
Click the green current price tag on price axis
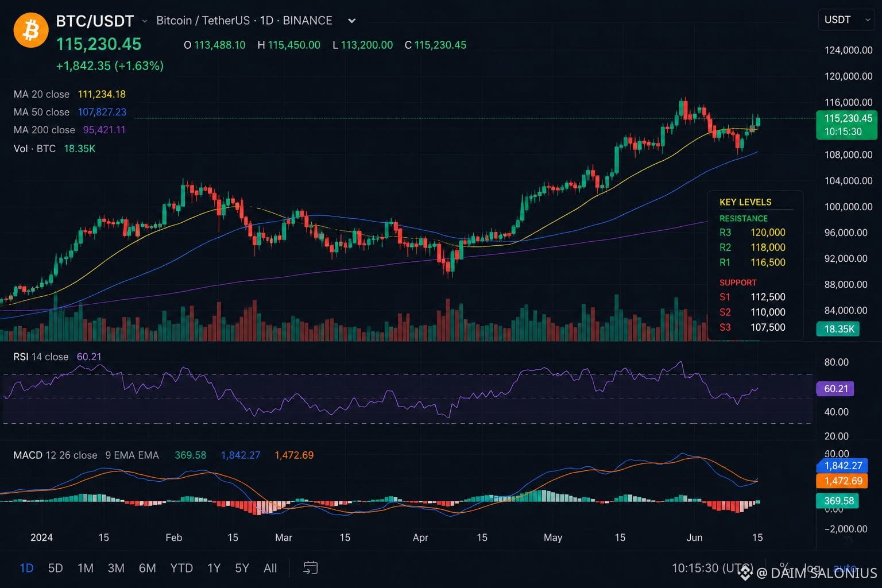(846, 125)
